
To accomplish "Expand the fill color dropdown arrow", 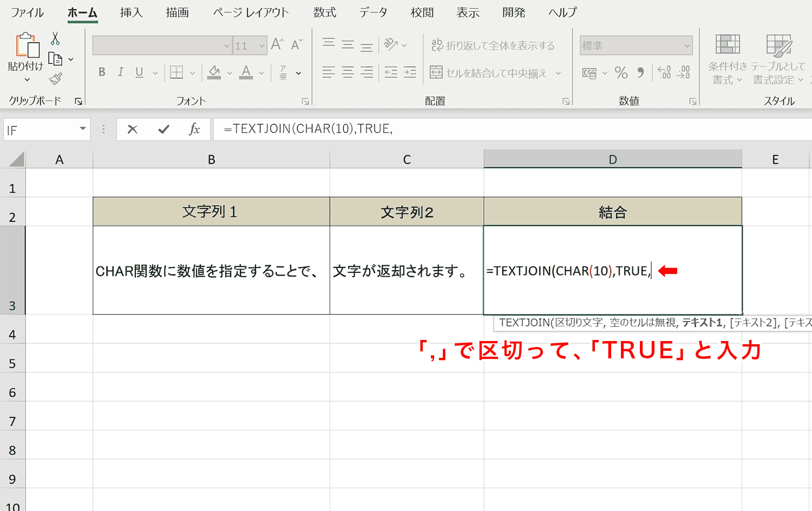I will (230, 73).
